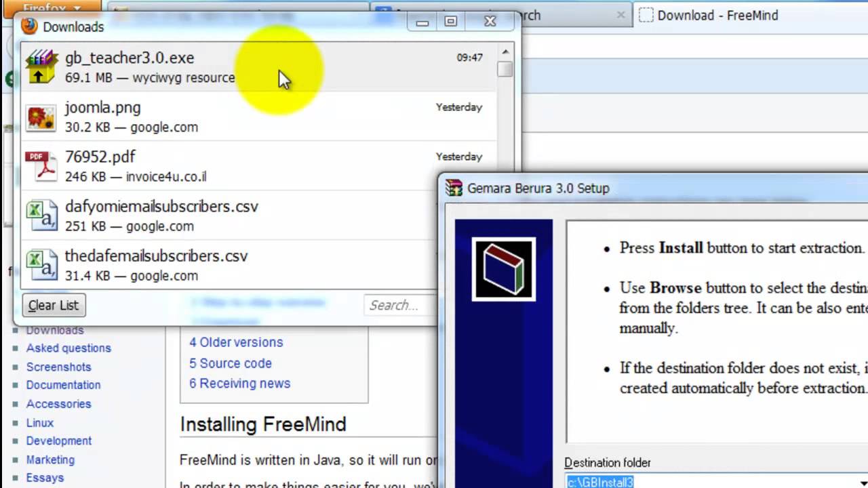
Task: Click the 09:47 download timestamp
Action: pyautogui.click(x=469, y=58)
